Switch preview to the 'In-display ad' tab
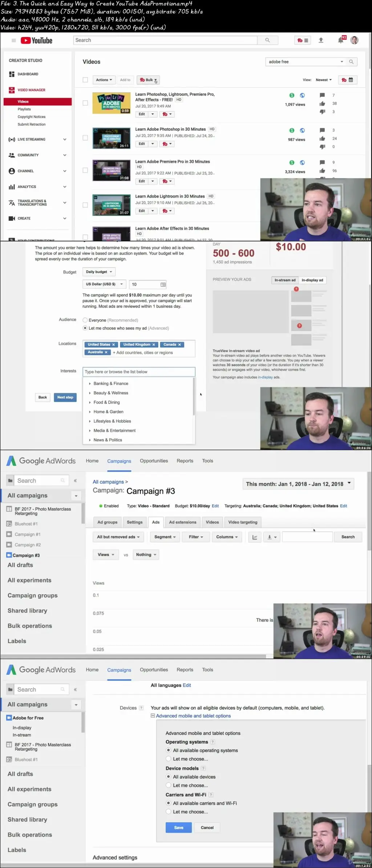 click(312, 280)
